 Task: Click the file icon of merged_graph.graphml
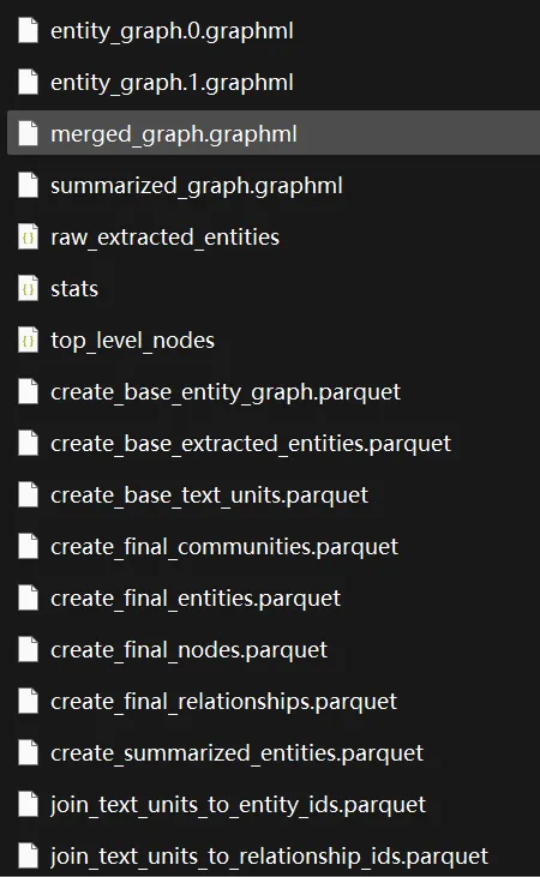coord(28,134)
